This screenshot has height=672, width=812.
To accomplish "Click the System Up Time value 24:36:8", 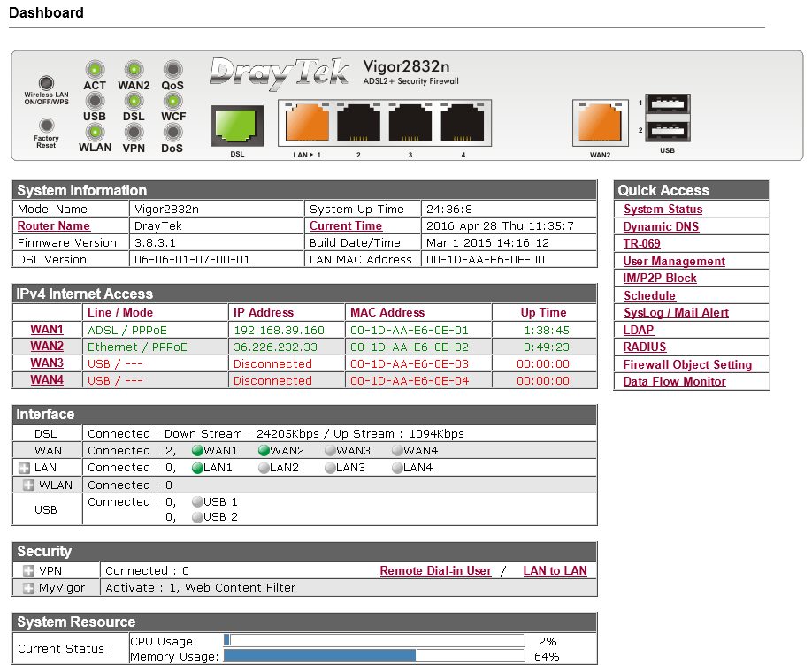I will [449, 210].
